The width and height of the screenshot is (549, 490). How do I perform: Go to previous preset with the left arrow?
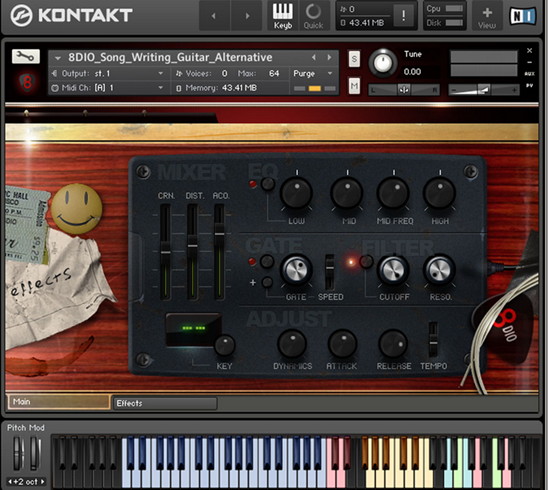(x=214, y=16)
